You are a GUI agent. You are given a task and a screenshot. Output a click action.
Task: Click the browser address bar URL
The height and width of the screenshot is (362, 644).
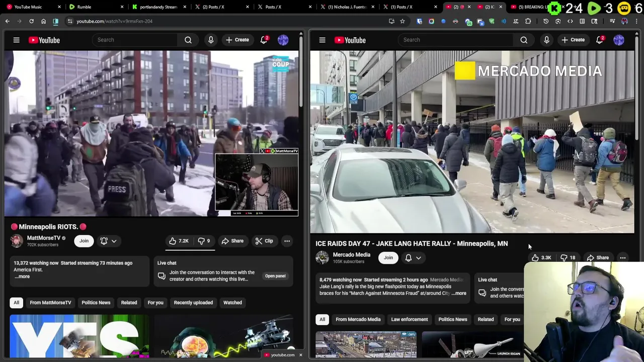114,21
